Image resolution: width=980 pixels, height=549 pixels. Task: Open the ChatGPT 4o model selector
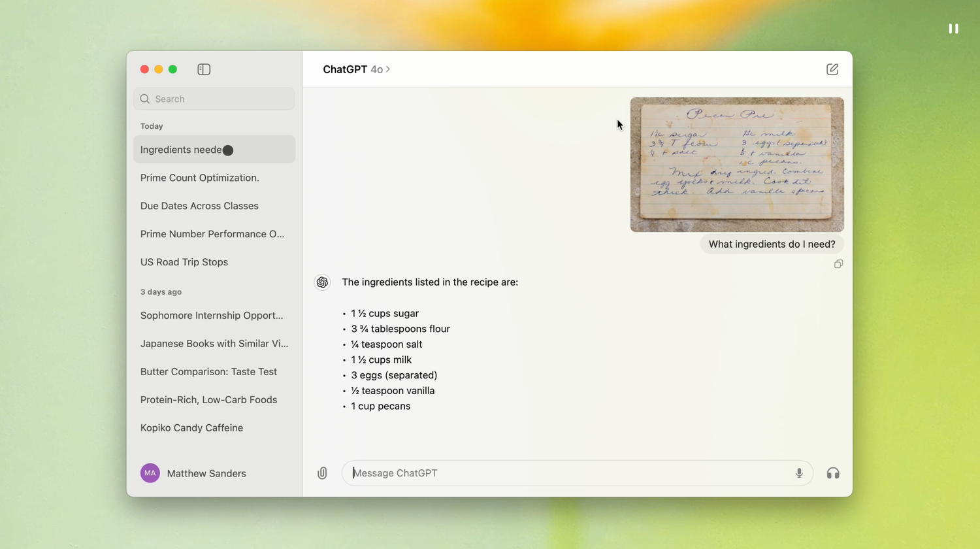356,69
